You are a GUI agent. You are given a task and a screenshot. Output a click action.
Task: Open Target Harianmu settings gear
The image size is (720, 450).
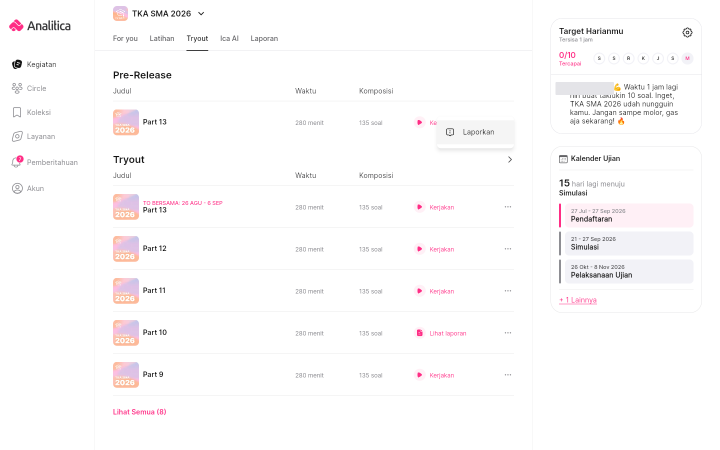(x=687, y=32)
